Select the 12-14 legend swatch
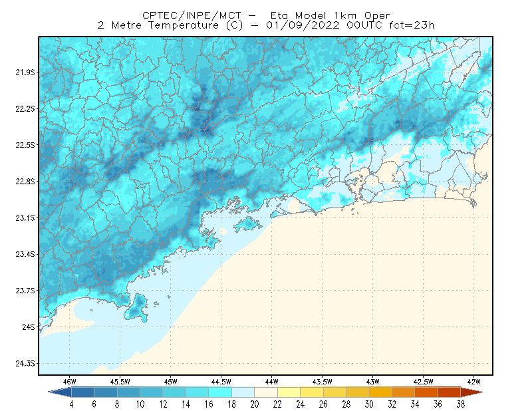532x411 pixels. click(x=174, y=392)
